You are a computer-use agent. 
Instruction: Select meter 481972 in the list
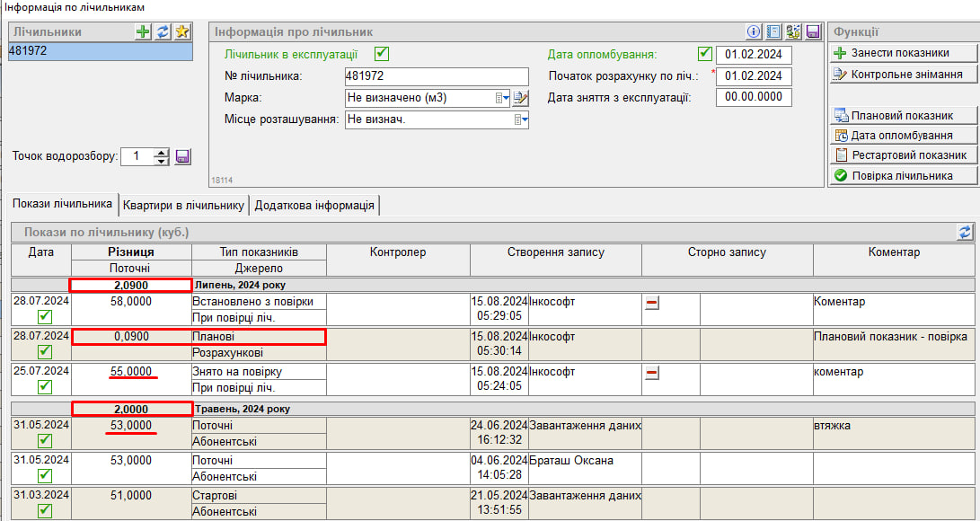(100, 51)
